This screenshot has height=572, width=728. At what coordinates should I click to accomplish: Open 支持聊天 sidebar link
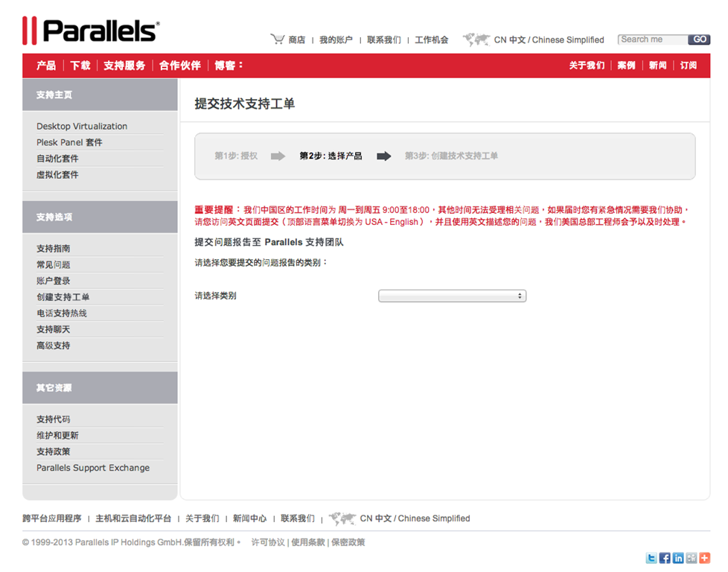click(x=54, y=329)
